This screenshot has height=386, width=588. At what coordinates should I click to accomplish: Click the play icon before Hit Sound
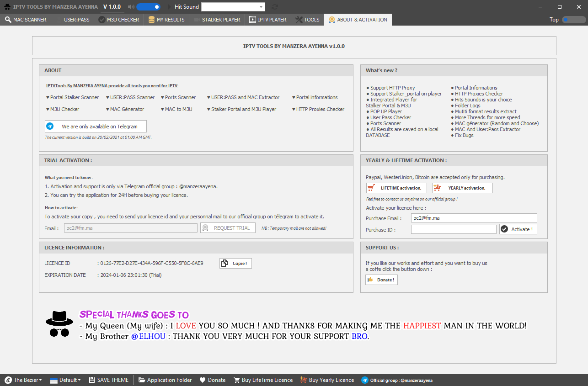170,7
